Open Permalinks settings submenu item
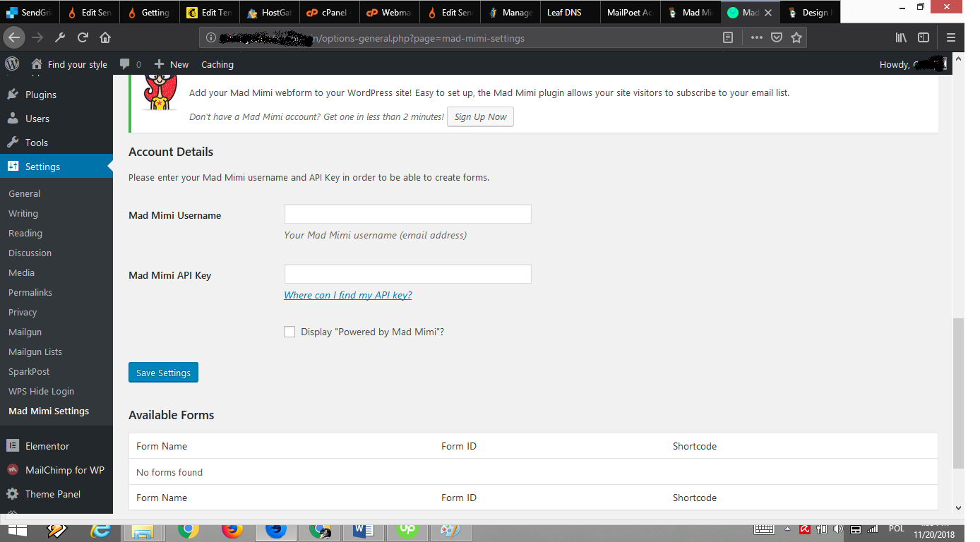 coord(30,292)
